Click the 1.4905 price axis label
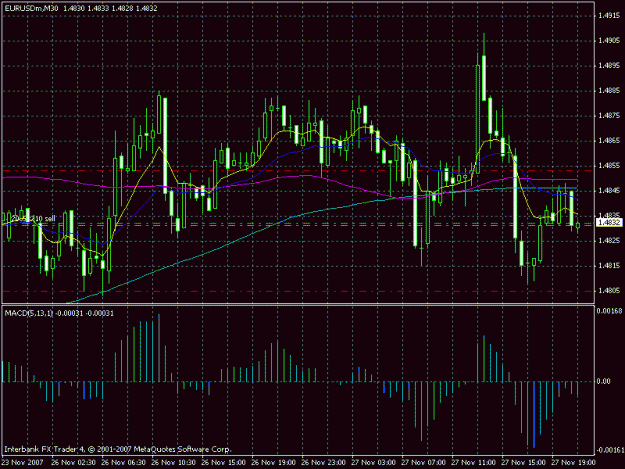 coord(609,40)
